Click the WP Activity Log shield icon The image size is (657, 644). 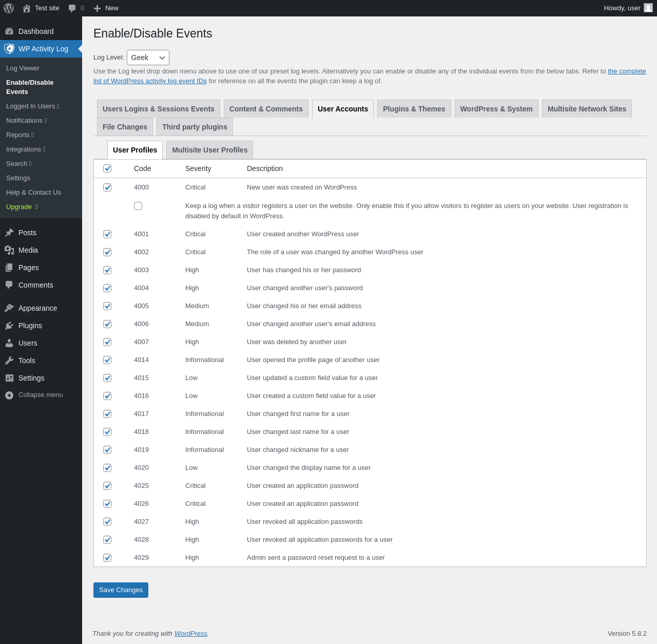[9, 49]
